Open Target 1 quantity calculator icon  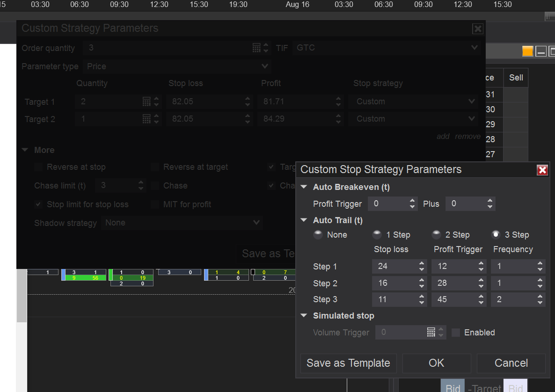pos(146,102)
